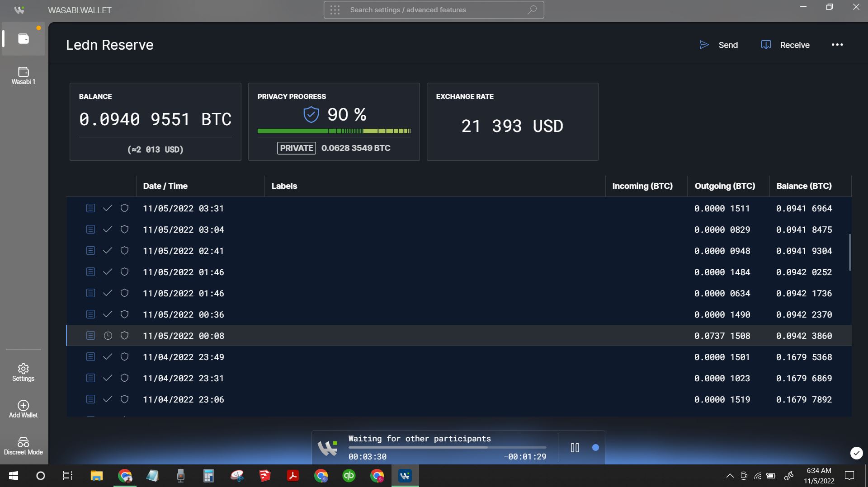Sort by Labels column header

point(284,186)
